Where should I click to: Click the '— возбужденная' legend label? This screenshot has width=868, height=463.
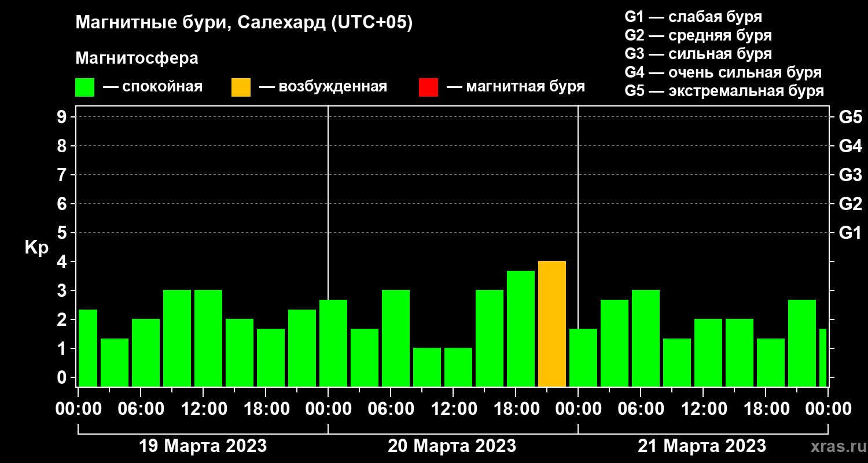tap(323, 87)
